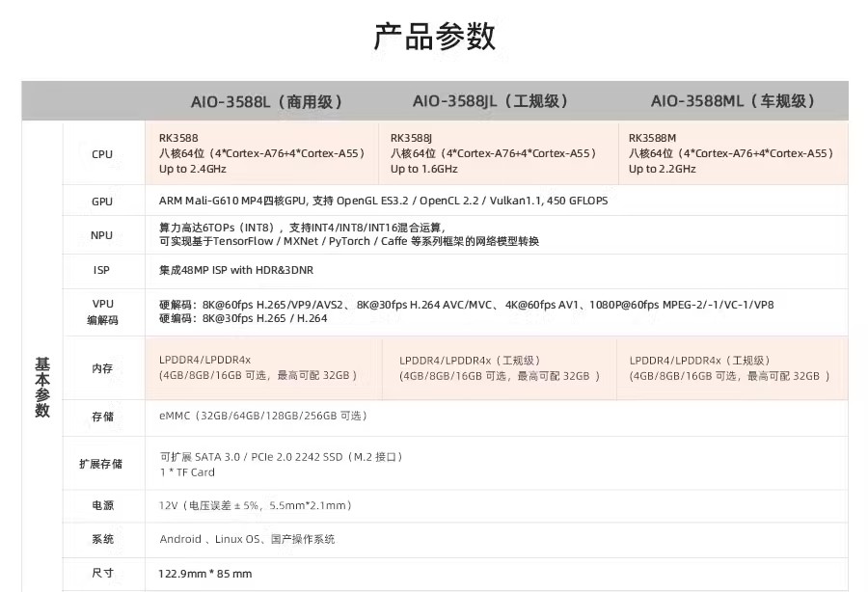
Task: Click the 122.9mm * 85 mm size value
Action: tap(205, 574)
